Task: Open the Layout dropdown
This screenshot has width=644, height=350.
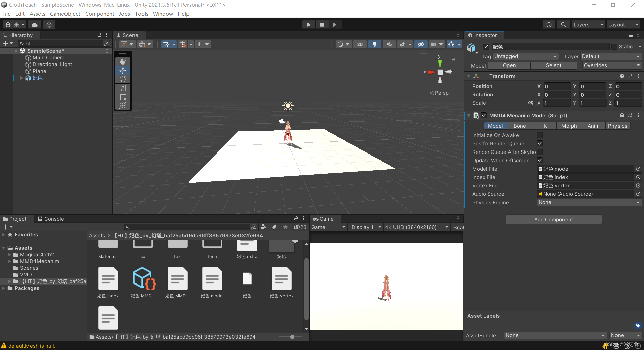Action: 624,25
